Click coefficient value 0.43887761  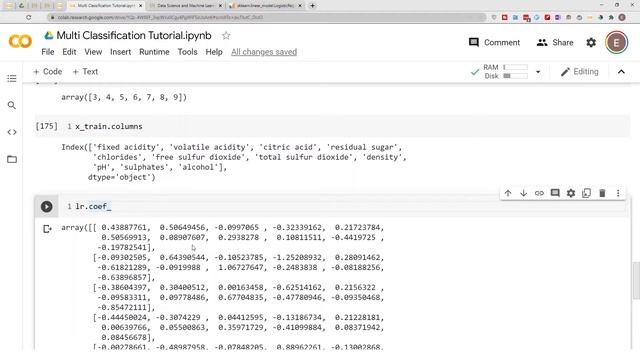coord(124,227)
